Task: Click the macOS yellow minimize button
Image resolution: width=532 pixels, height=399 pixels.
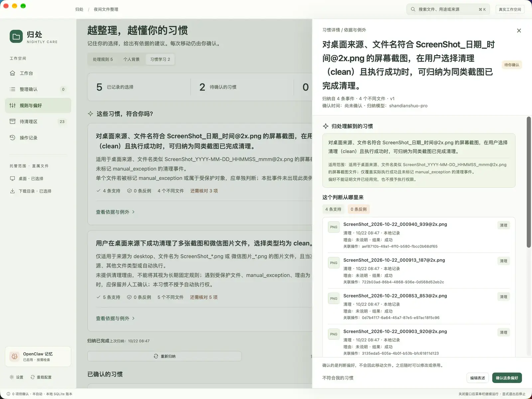Action: (14, 6)
